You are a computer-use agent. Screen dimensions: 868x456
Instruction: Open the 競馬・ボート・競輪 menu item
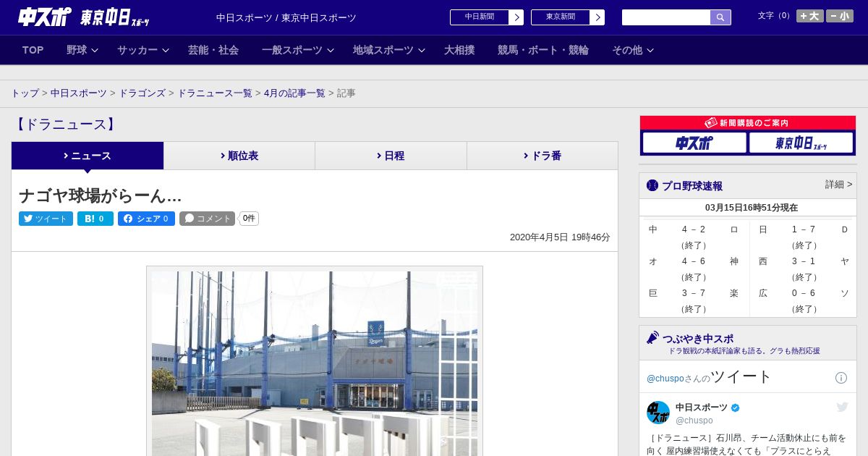543,50
